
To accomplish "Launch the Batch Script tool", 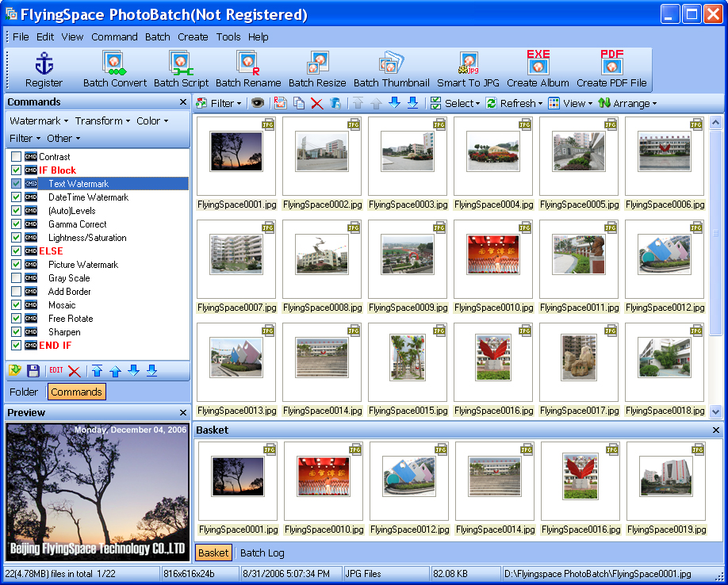I will click(181, 70).
